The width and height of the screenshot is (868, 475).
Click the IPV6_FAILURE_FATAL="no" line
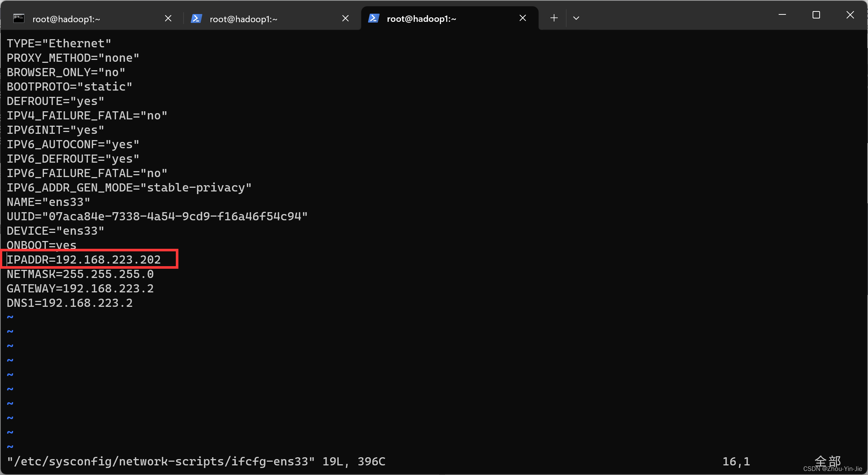(x=87, y=173)
